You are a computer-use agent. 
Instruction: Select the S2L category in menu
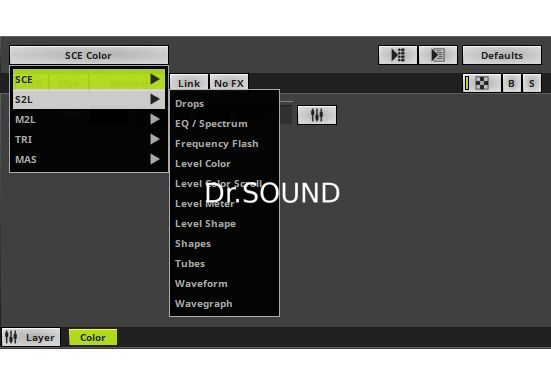point(89,99)
